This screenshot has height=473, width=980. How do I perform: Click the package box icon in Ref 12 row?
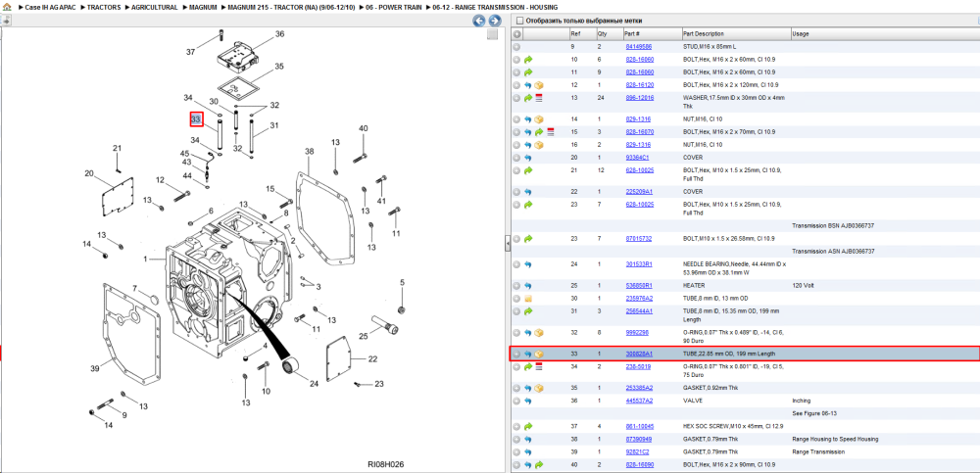[x=539, y=85]
